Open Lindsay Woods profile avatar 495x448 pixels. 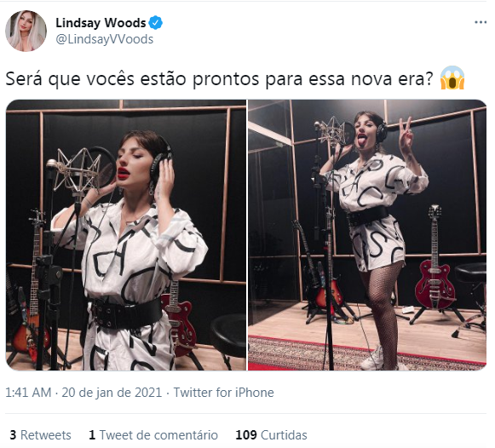pos(26,31)
